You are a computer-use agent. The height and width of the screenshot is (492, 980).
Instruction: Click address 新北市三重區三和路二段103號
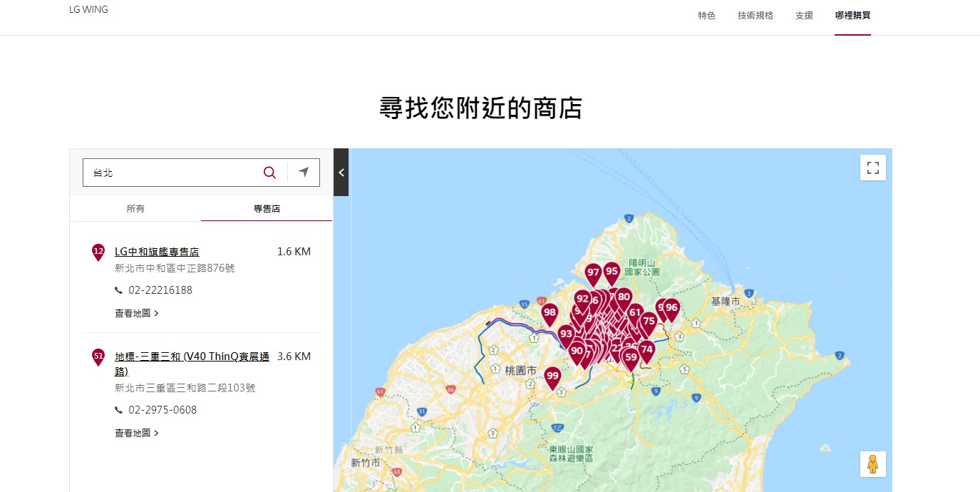tap(185, 388)
